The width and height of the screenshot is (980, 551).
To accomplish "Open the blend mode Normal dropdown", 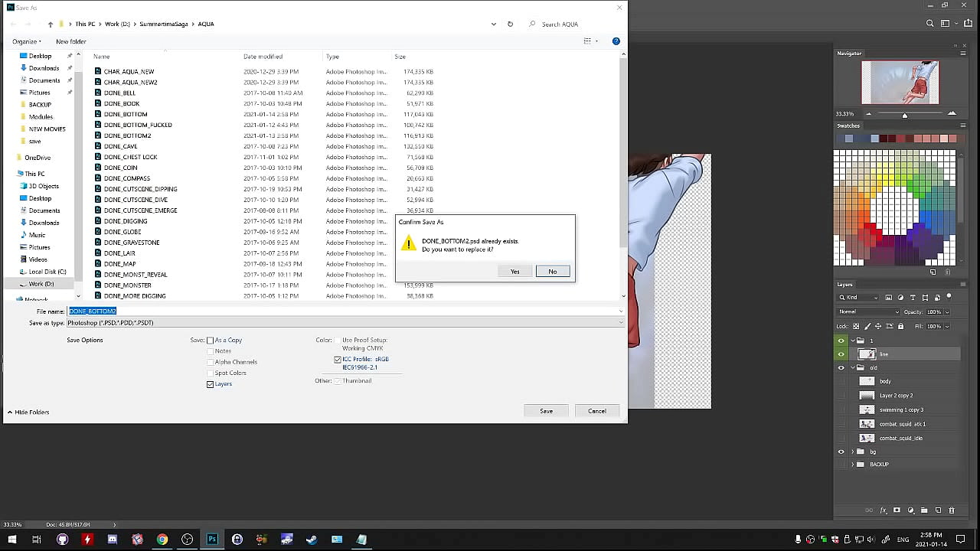I will pos(869,312).
